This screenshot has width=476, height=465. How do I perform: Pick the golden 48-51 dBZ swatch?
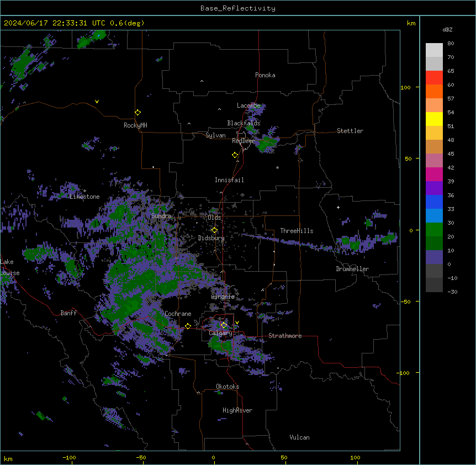434,133
